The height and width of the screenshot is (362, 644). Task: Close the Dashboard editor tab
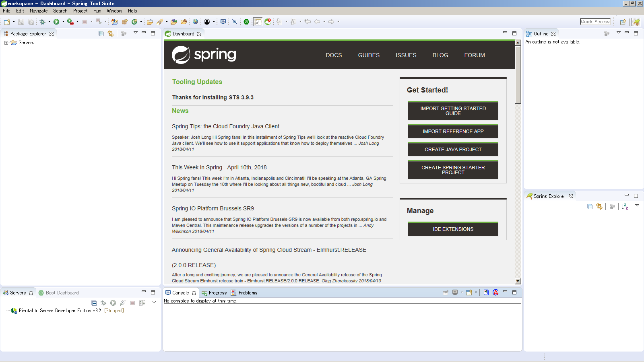pyautogui.click(x=199, y=34)
